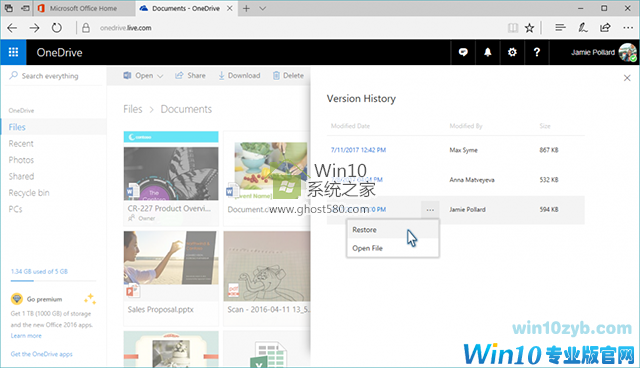Screen dimensions: 640x368
Task: Click Jamie Pollard profile avatar
Action: point(627,52)
